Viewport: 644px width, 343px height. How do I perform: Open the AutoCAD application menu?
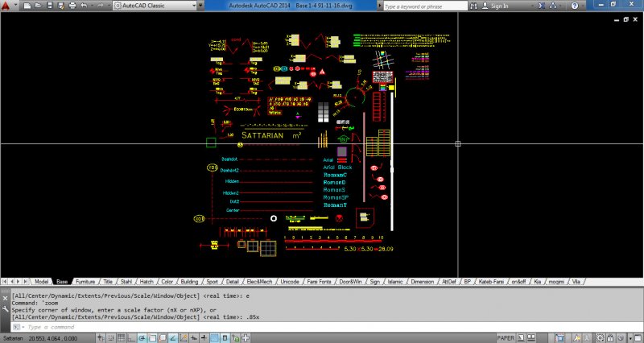pyautogui.click(x=6, y=6)
